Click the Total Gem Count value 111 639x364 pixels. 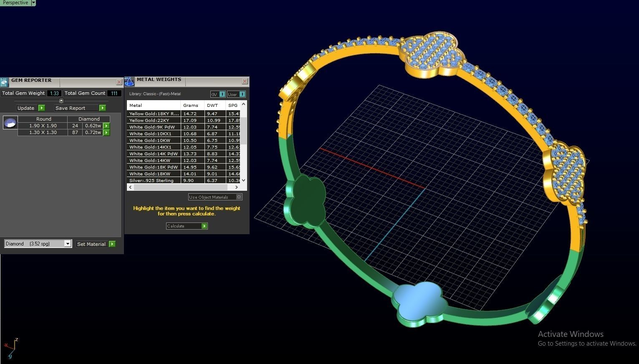pos(114,94)
